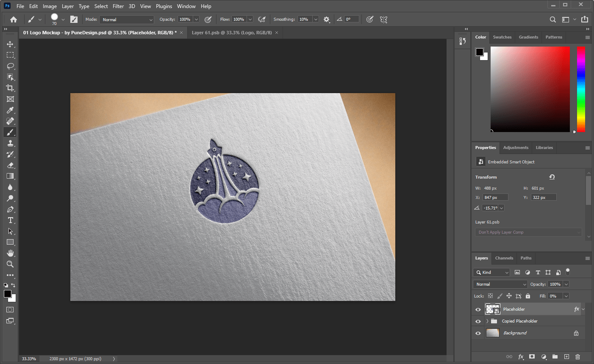Expand the Copied Placeholder group
Image resolution: width=594 pixels, height=364 pixels.
(x=488, y=321)
